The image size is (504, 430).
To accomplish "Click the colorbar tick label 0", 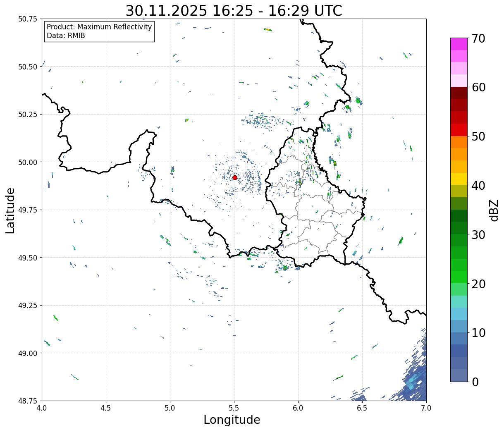I will (475, 382).
